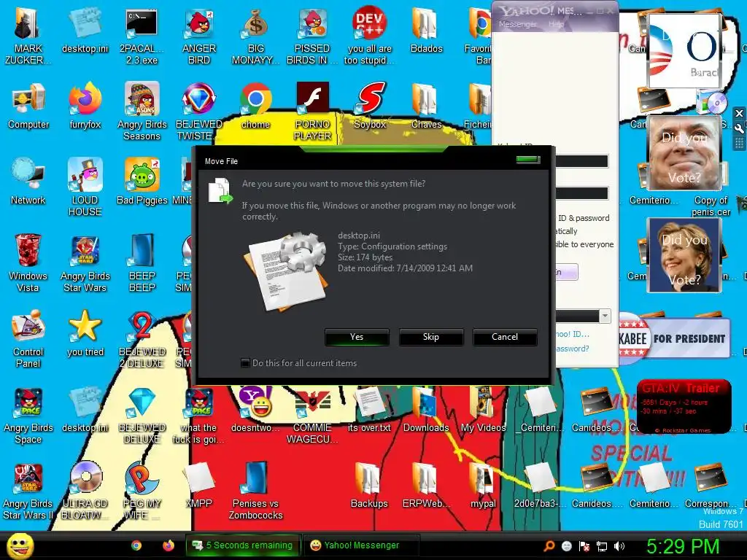Switch to Yahoo! Messenger taskbar item
The image size is (747, 560).
click(x=361, y=545)
